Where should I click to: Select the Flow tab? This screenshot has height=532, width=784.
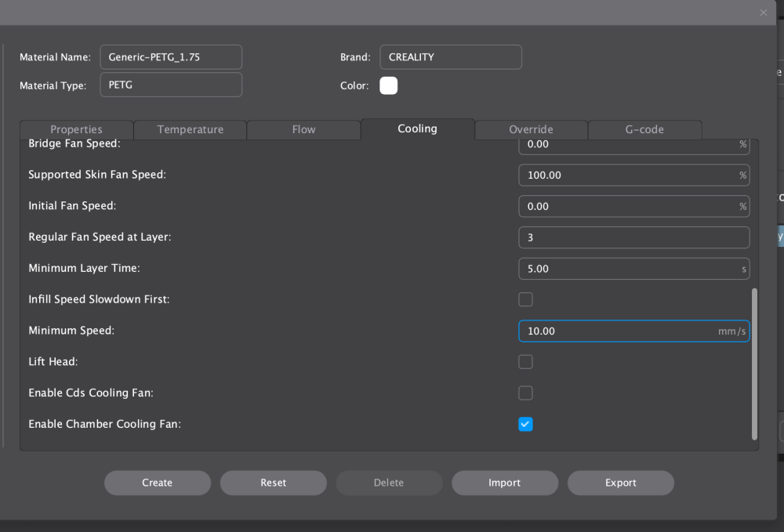[x=303, y=129]
